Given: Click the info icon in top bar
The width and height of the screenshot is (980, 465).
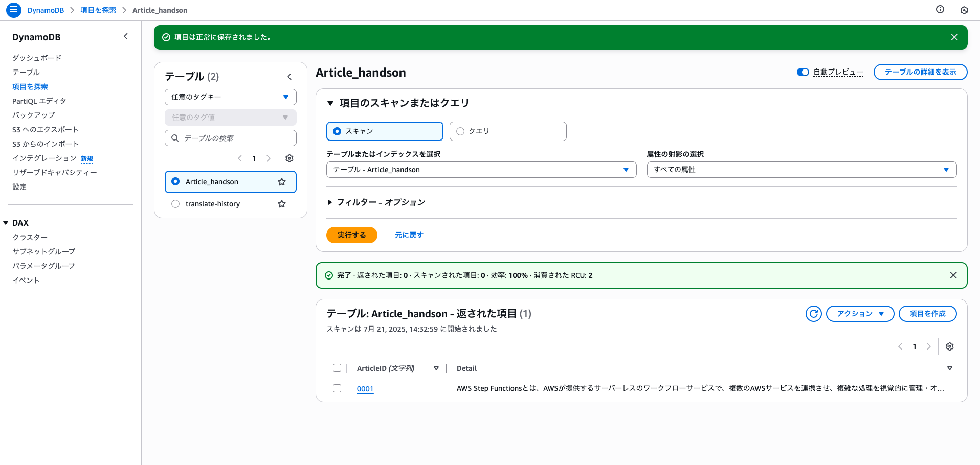Looking at the screenshot, I should (940, 9).
